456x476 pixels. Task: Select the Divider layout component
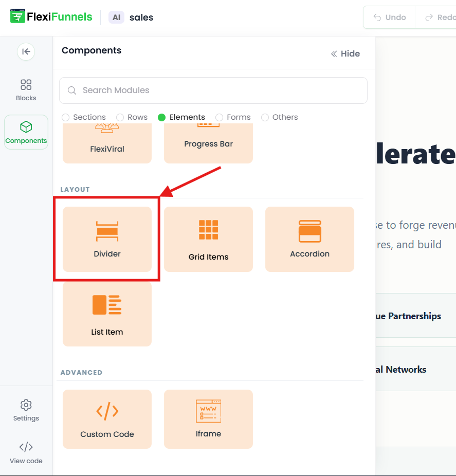tap(107, 239)
